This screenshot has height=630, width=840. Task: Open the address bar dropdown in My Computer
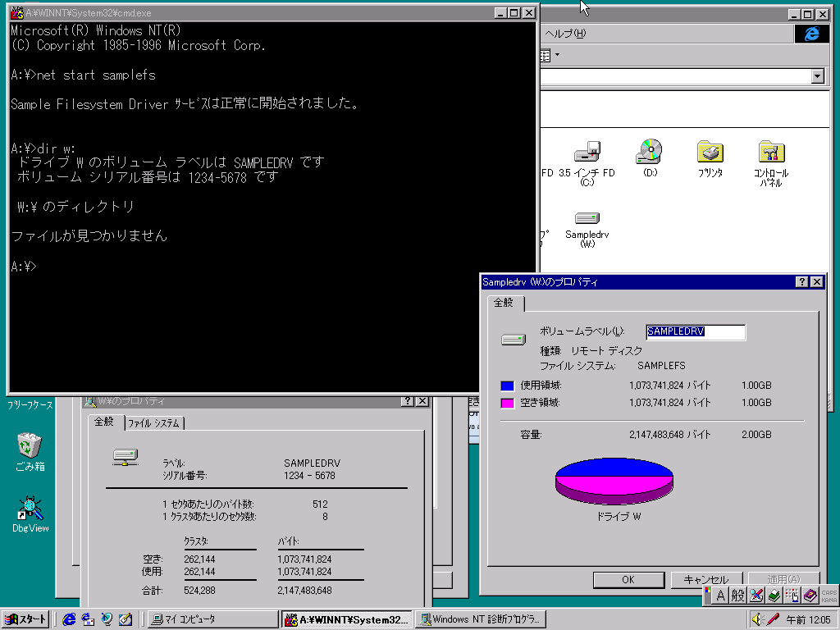point(817,76)
